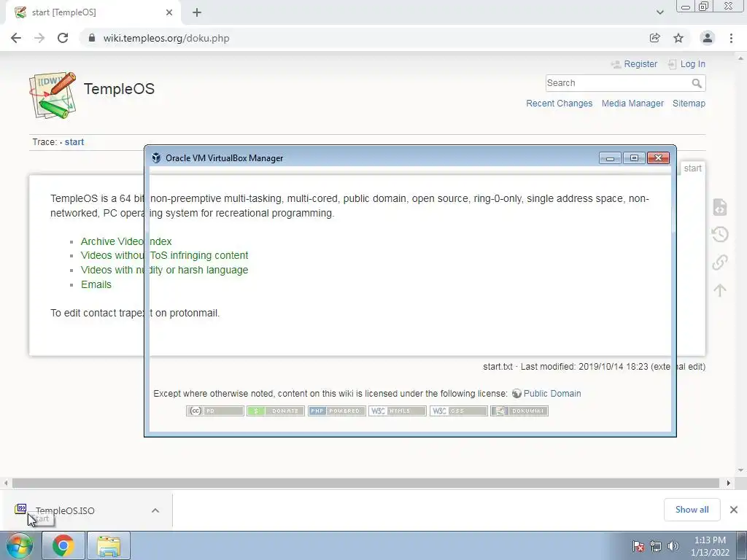The width and height of the screenshot is (747, 560).
Task: Click the Log In link
Action: pos(693,64)
